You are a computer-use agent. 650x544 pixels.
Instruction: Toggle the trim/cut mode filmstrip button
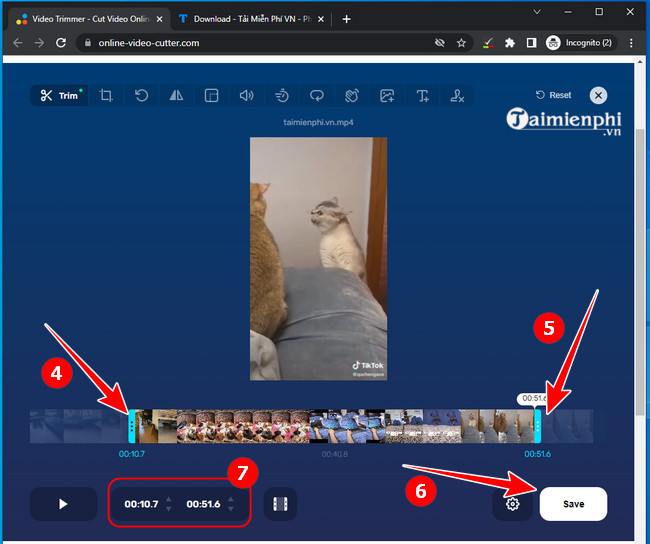tap(280, 504)
